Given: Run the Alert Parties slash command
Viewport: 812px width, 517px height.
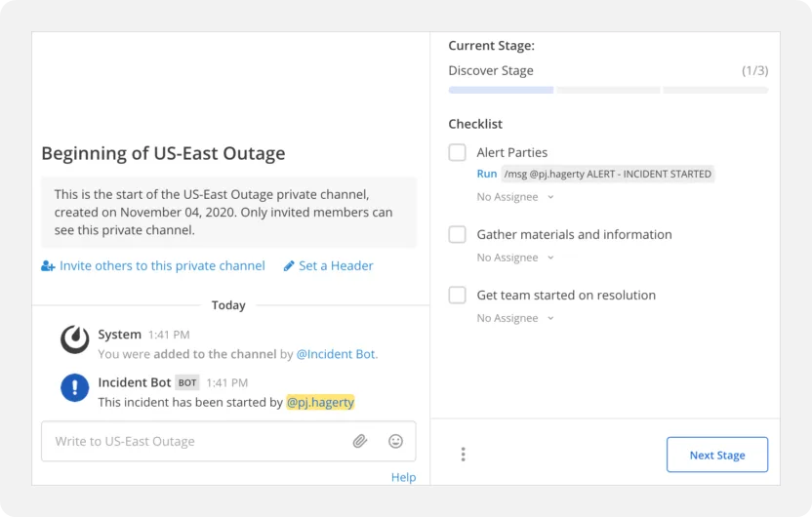Looking at the screenshot, I should click(487, 174).
